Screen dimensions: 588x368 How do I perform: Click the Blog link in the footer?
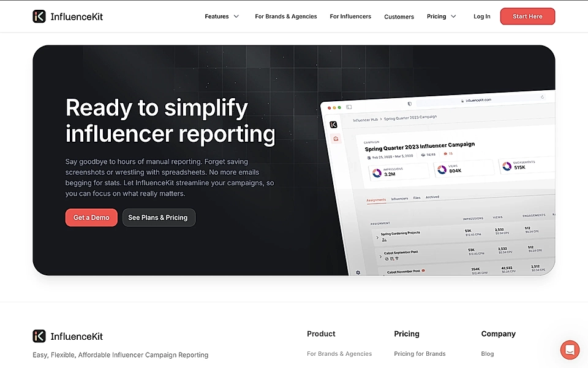coord(487,353)
